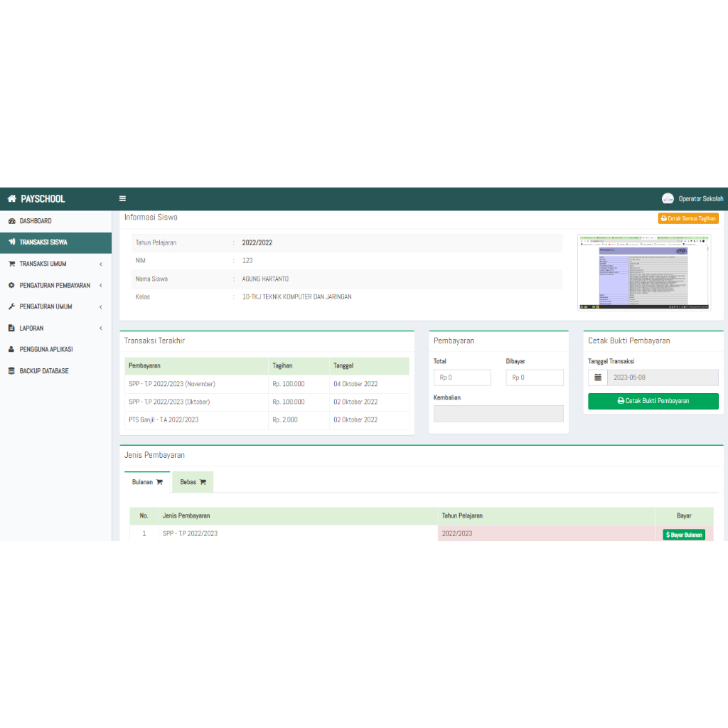Click the Transaksi Siswa sign-in icon
The height and width of the screenshot is (728, 728).
[x=11, y=242]
